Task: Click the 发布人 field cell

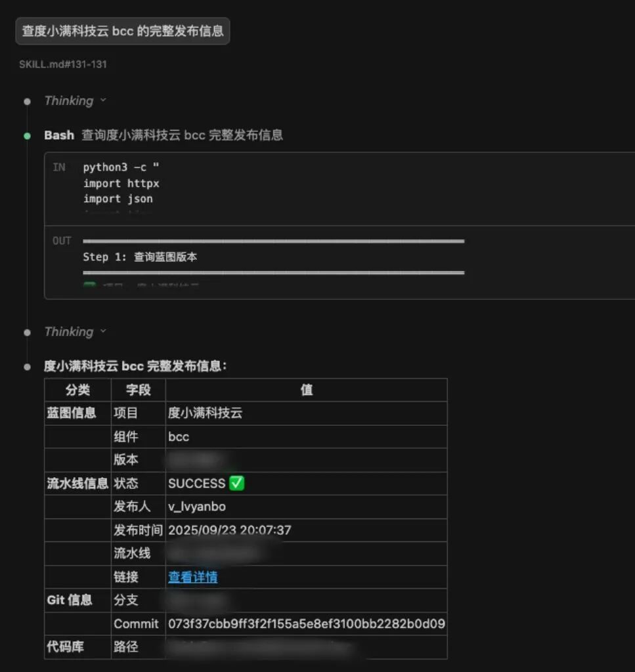Action: pos(138,507)
